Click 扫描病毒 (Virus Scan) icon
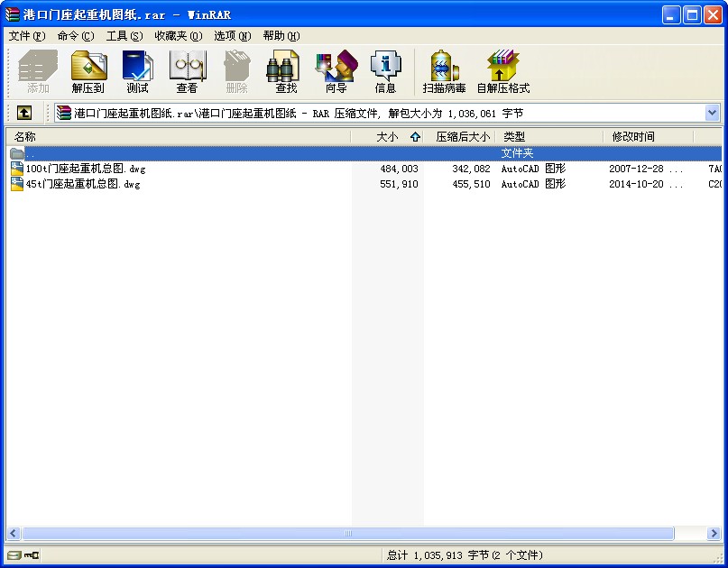728x568 pixels. pos(444,71)
